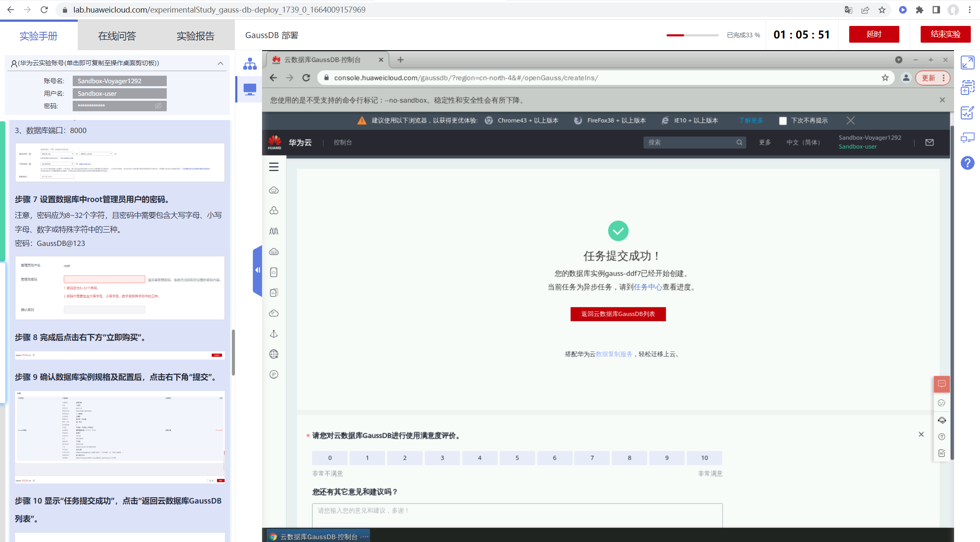
Task: Click the topology diagram icon beside the lab desktop
Action: click(x=250, y=64)
